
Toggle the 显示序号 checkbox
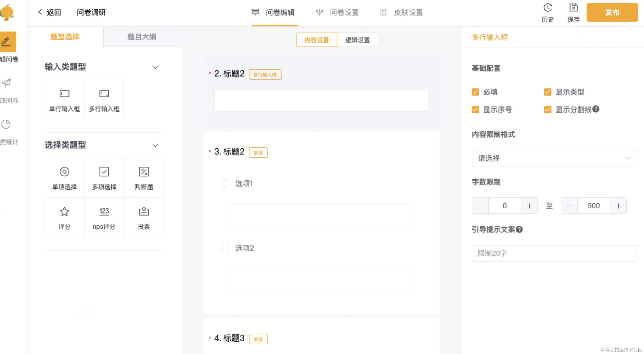point(475,110)
